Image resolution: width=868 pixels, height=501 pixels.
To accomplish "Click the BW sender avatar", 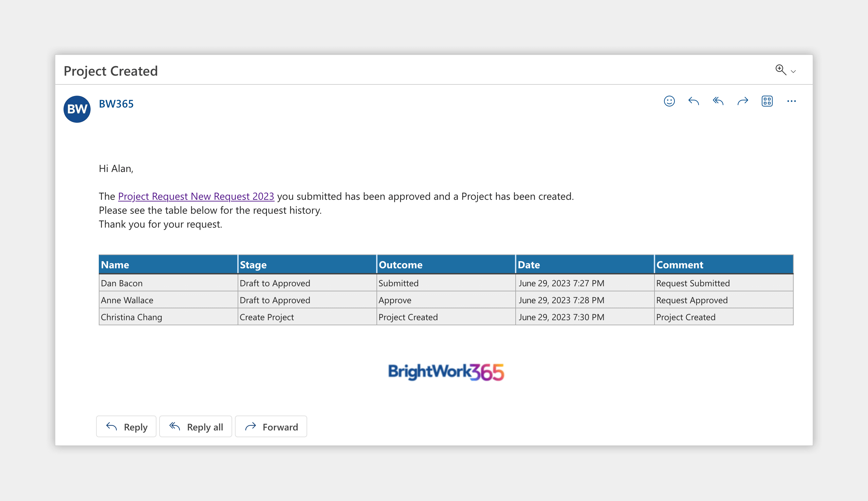I will (77, 109).
